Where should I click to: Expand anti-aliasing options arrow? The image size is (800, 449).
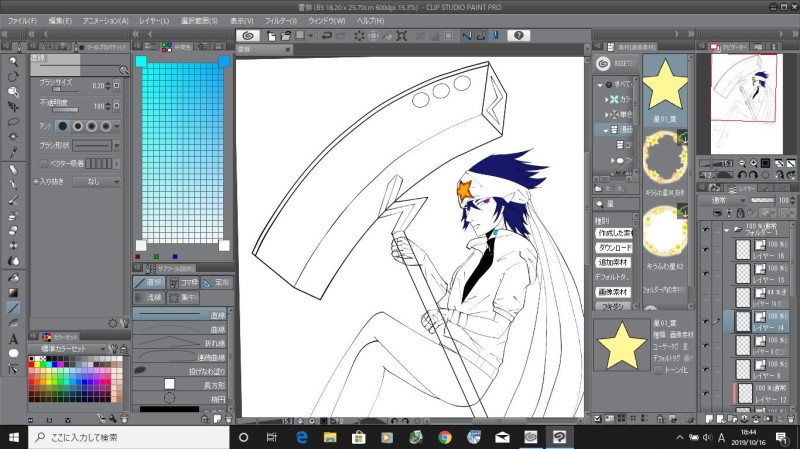pos(117,126)
